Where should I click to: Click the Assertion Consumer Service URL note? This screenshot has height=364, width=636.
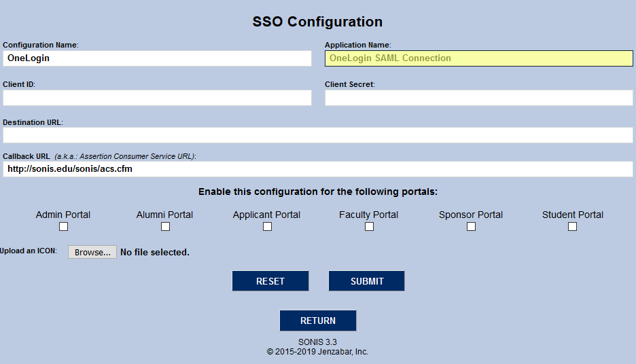point(125,156)
